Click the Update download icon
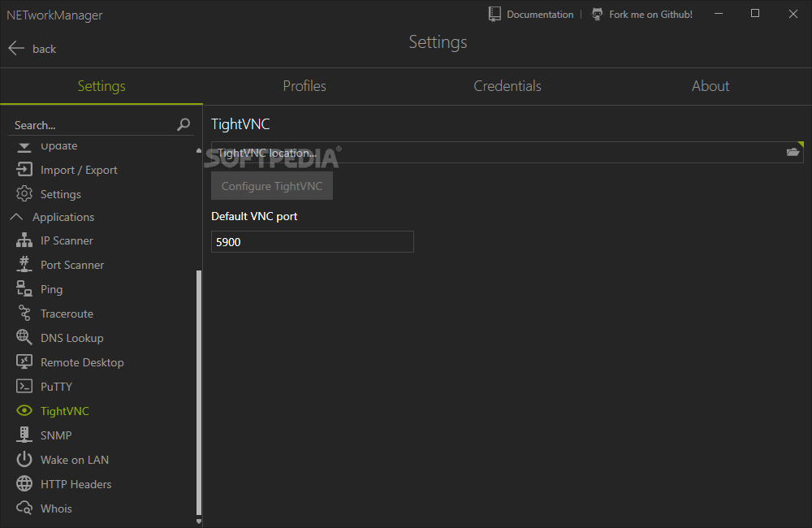 [24, 147]
